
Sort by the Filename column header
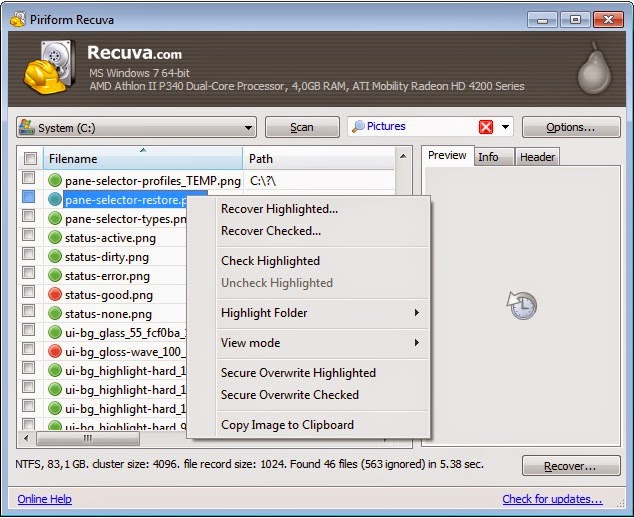143,159
